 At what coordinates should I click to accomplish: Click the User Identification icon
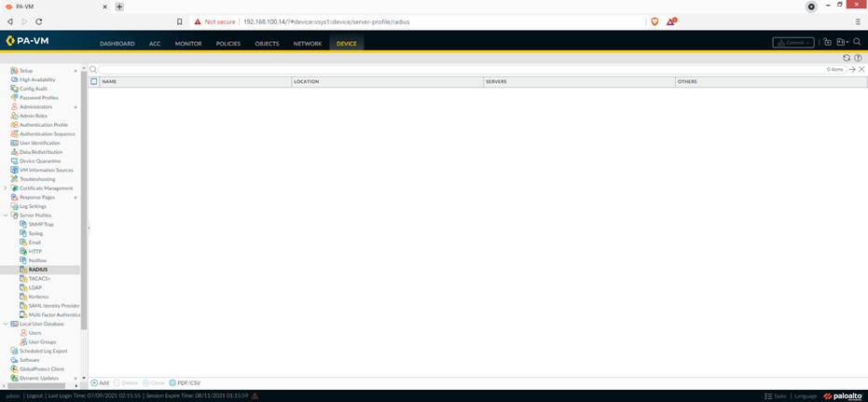tap(15, 143)
